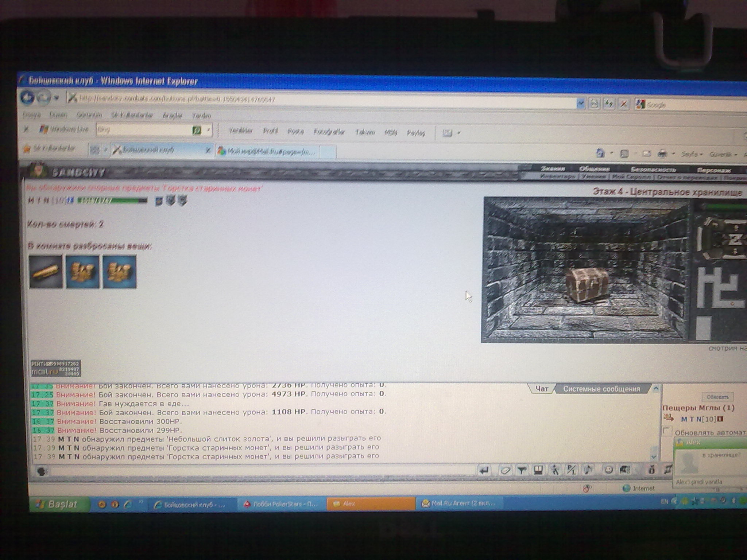Open the Инвентарь submenu link
The image size is (747, 560).
pyautogui.click(x=558, y=176)
